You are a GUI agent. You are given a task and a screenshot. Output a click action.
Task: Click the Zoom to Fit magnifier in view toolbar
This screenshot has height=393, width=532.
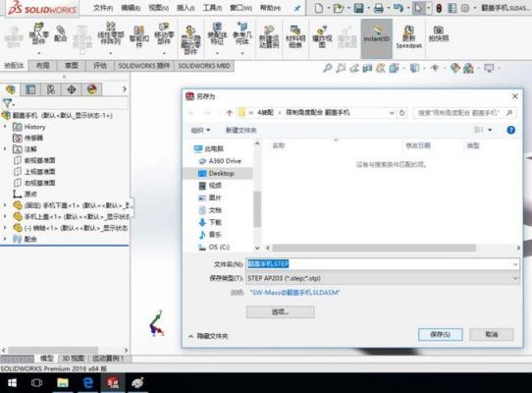point(328,68)
